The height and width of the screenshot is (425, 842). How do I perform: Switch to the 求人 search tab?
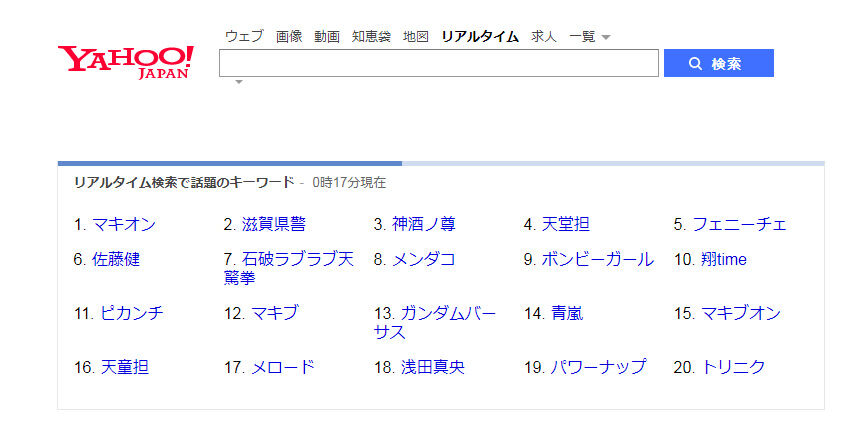click(x=544, y=36)
